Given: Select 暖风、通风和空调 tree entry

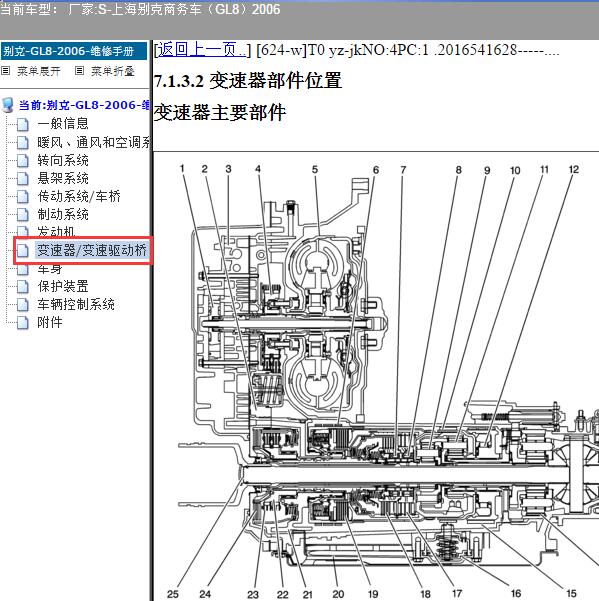Looking at the screenshot, I should [x=94, y=142].
